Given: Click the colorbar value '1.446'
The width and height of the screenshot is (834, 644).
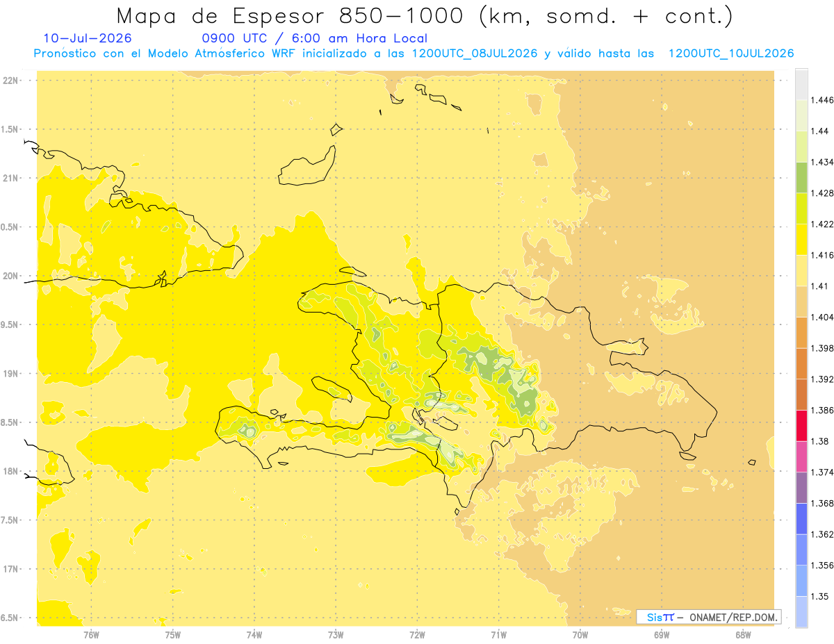Looking at the screenshot, I should pos(822,100).
